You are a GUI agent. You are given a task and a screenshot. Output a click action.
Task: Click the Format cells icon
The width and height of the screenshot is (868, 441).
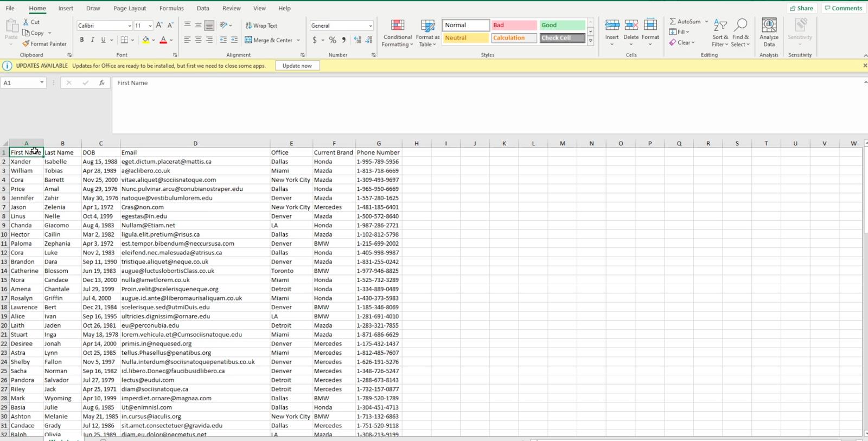pyautogui.click(x=650, y=25)
